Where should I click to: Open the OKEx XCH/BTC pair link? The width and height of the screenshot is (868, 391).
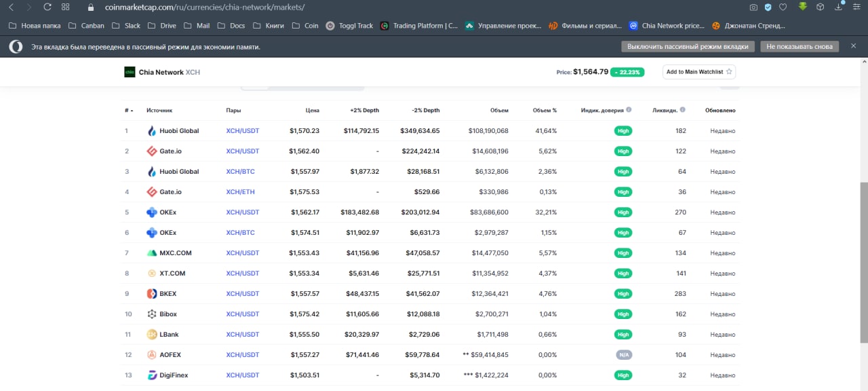click(x=240, y=233)
